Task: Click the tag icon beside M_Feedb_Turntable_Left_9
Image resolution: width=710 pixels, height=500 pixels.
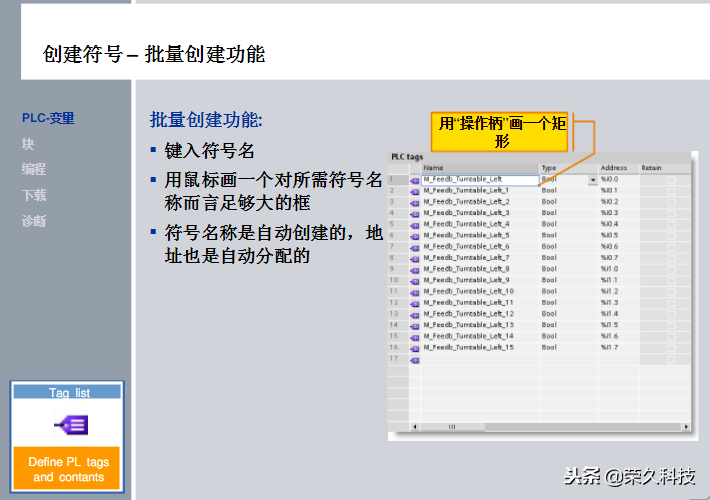Action: click(415, 282)
